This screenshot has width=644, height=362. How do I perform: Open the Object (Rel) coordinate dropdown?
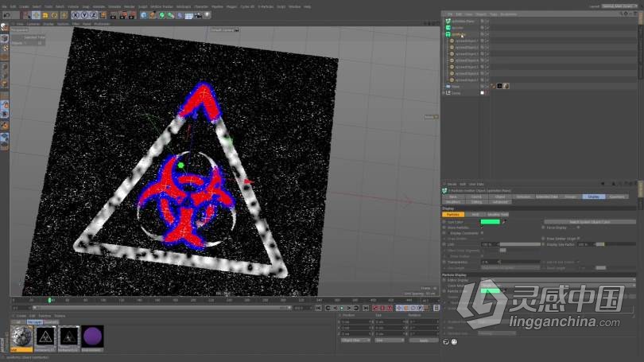[x=355, y=341]
